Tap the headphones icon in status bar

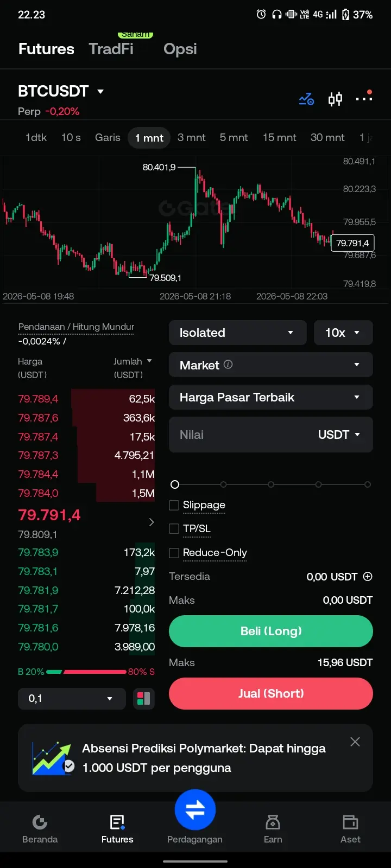pyautogui.click(x=276, y=15)
